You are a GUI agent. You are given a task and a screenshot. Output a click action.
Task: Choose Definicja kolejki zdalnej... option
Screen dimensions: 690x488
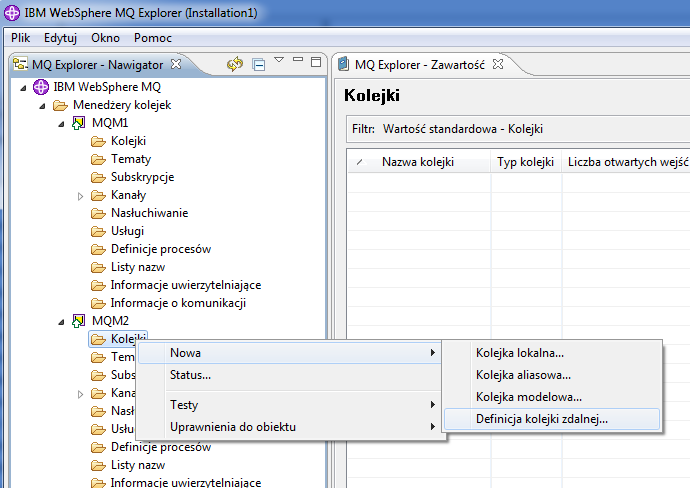click(552, 419)
